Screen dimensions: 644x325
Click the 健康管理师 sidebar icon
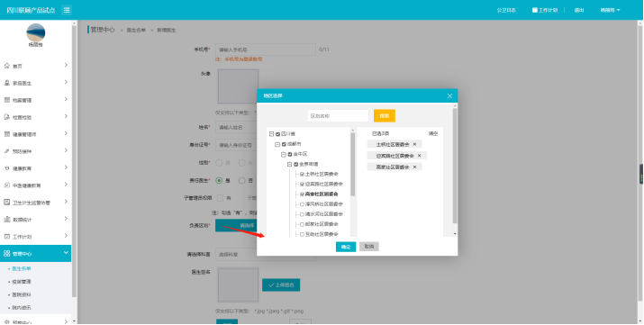6,134
